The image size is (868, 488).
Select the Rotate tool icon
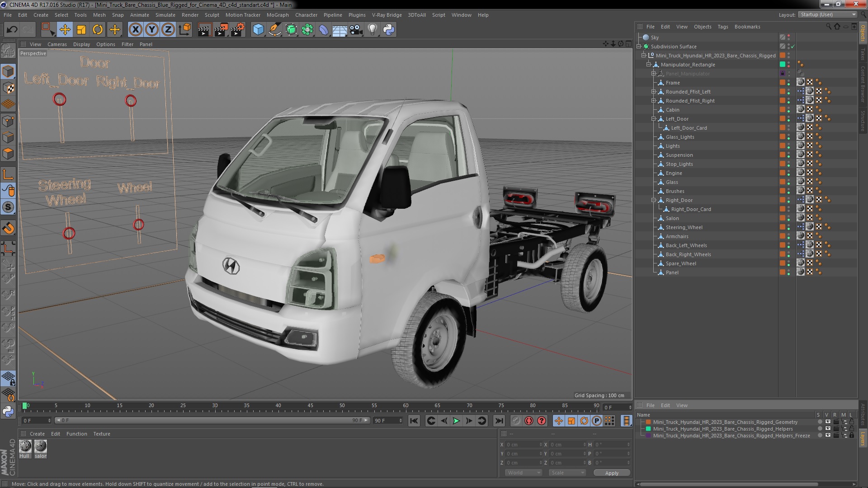(x=98, y=30)
